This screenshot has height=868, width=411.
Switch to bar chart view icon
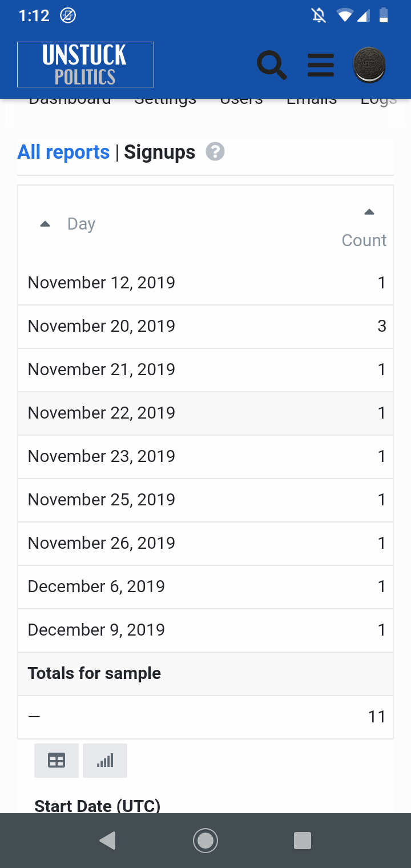click(105, 761)
